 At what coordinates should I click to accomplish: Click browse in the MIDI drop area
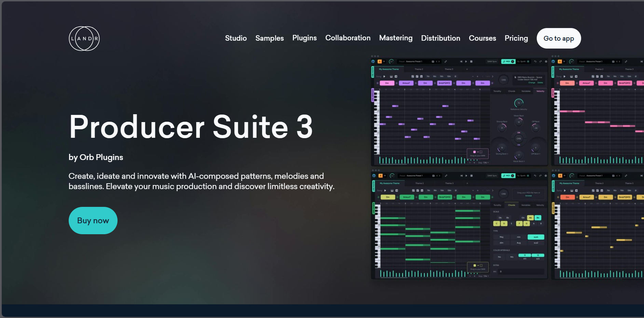coord(529,196)
